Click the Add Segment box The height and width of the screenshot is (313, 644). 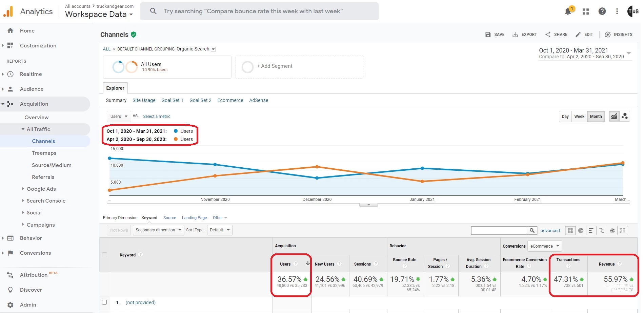point(300,67)
